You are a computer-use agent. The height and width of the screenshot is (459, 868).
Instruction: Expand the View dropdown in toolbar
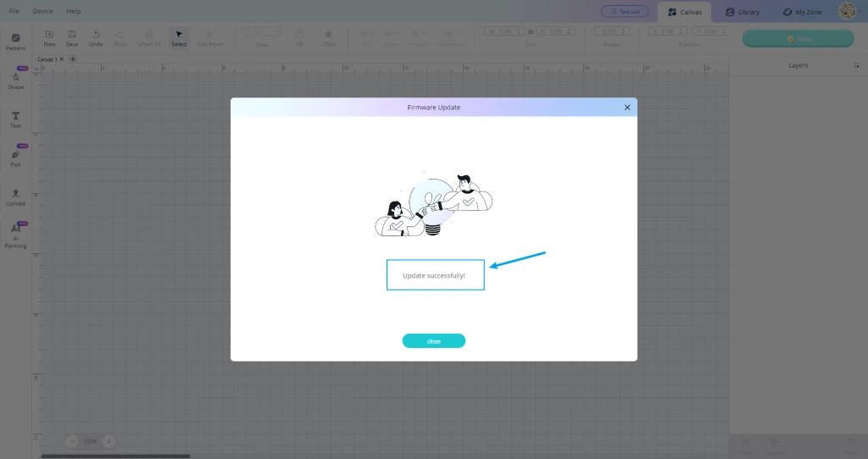262,31
